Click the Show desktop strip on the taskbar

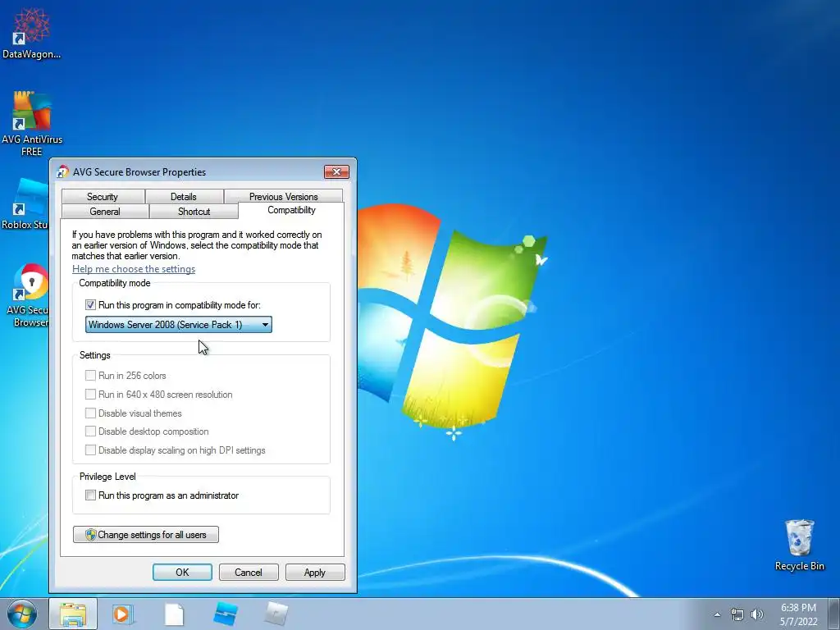click(x=834, y=614)
